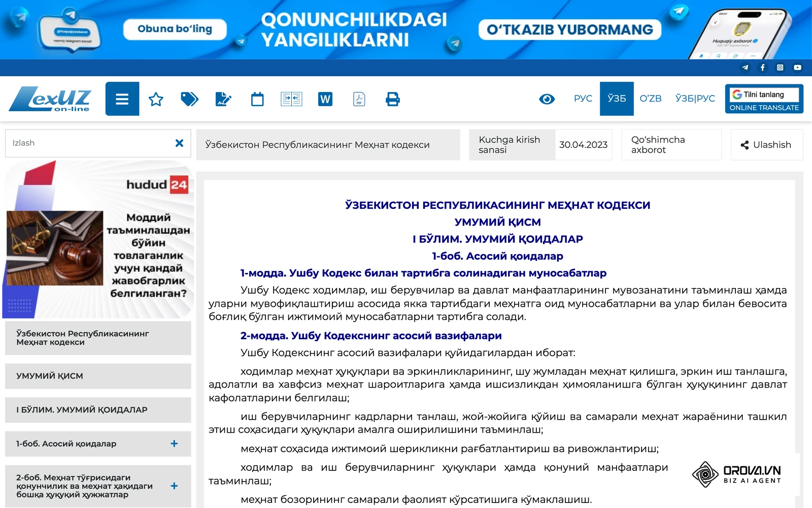Screen dimensions: 812x508
Task: Open the calendar date icon
Action: click(x=257, y=99)
